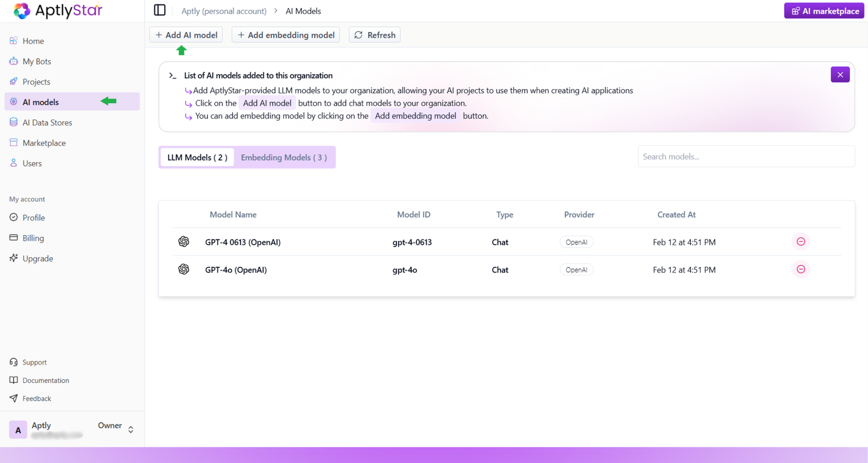The image size is (868, 463).
Task: Click OpenAI provider badge for GPT-4o
Action: point(576,270)
